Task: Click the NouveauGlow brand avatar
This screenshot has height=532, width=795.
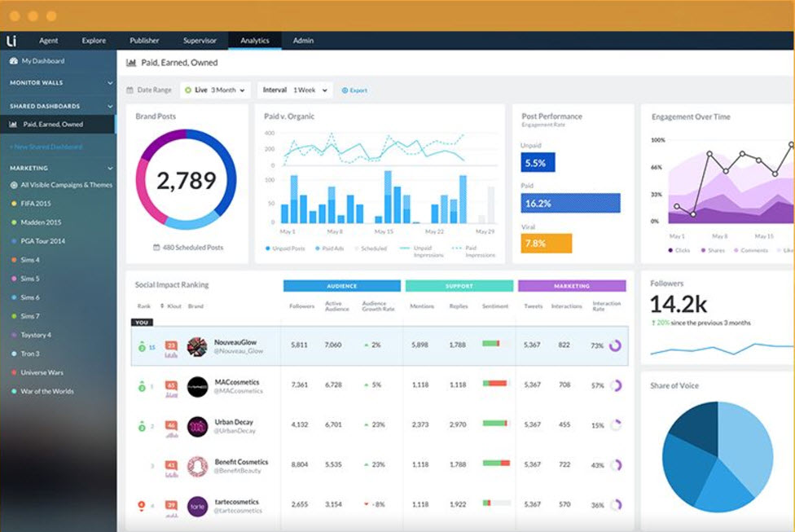Action: coord(198,345)
